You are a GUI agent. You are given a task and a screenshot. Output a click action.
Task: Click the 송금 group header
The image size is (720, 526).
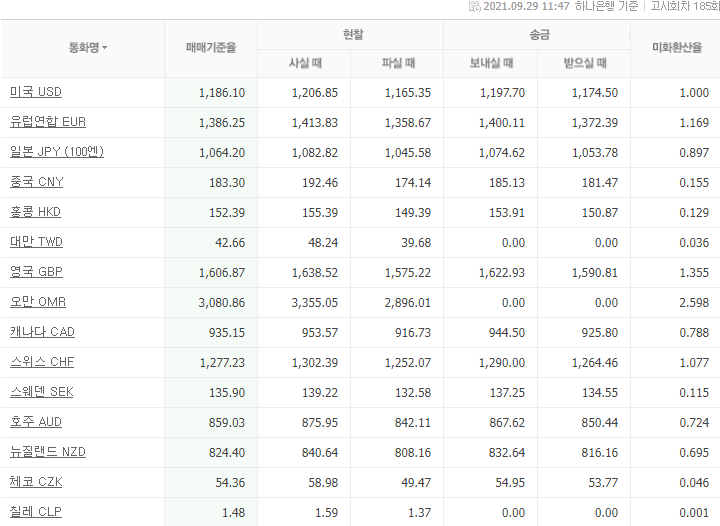[x=540, y=34]
